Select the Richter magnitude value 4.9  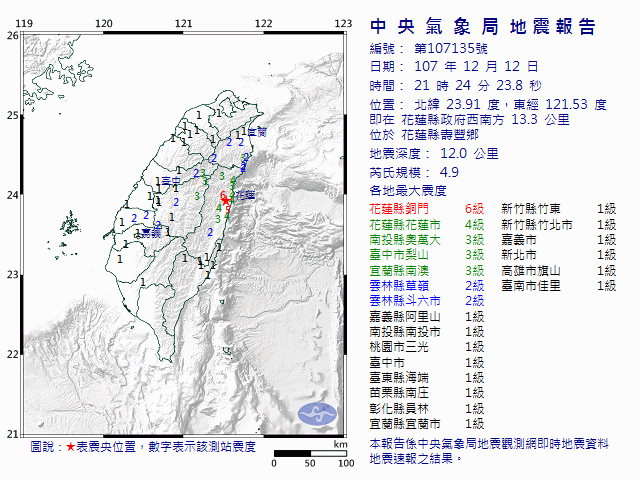coord(449,173)
